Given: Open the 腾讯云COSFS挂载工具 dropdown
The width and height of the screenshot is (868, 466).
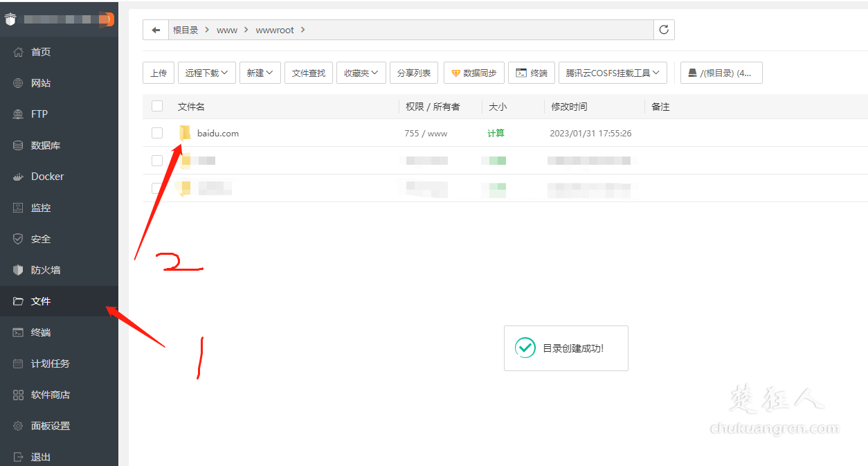Looking at the screenshot, I should point(613,73).
